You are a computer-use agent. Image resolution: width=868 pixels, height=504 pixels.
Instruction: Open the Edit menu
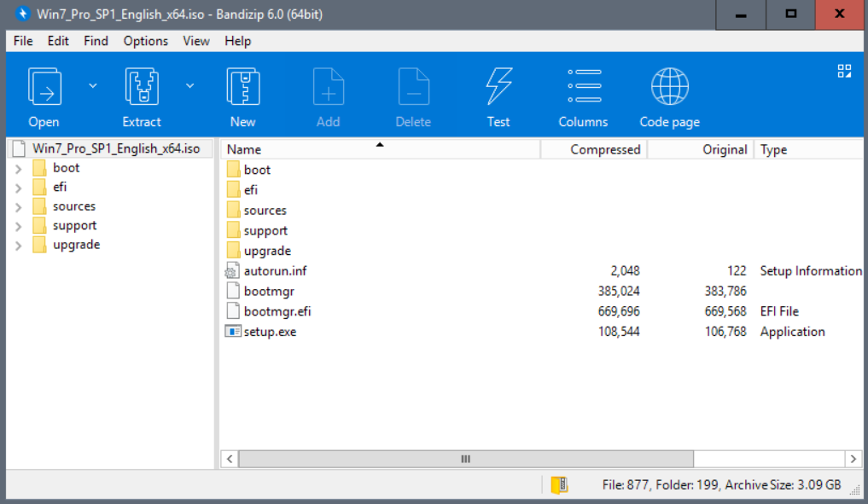coord(58,41)
